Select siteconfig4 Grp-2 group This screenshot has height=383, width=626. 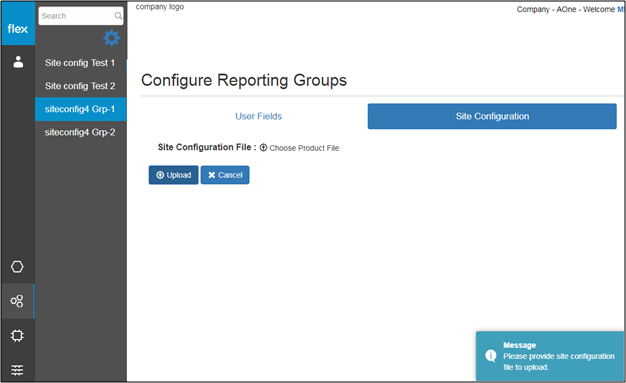(x=81, y=132)
